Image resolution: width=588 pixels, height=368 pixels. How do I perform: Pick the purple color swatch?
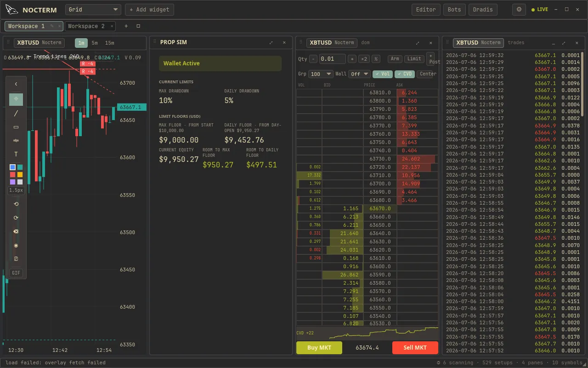tap(13, 182)
